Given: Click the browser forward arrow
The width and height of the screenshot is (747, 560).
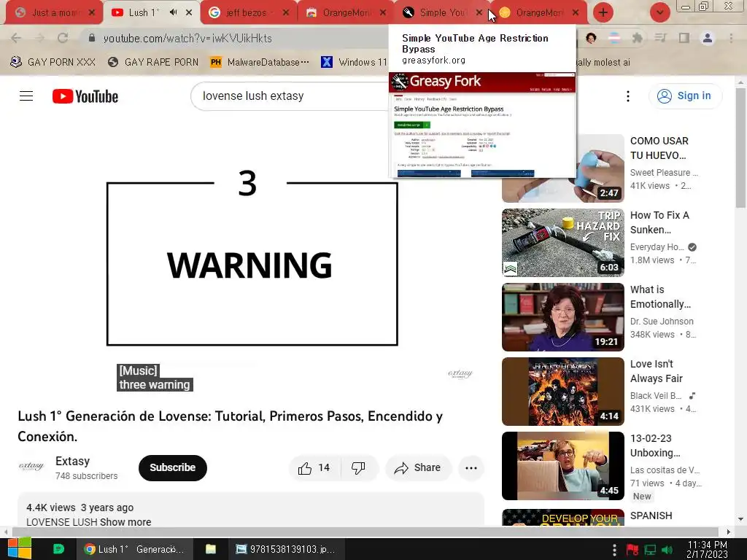Looking at the screenshot, I should tap(39, 38).
